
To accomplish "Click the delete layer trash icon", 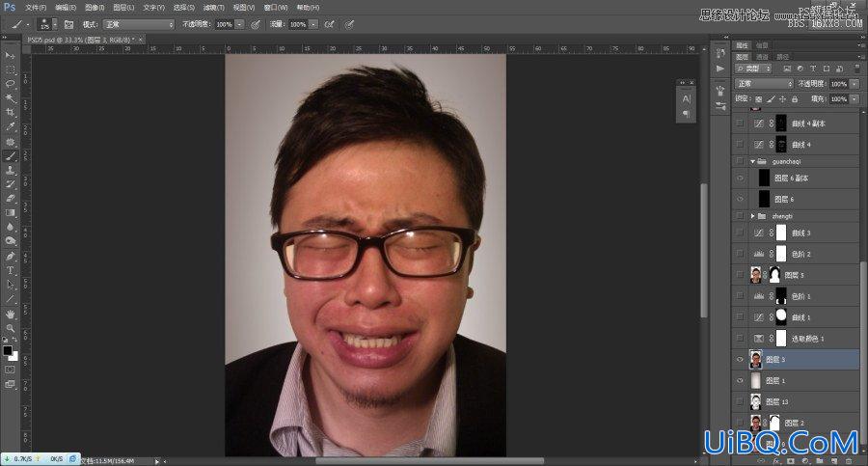I will point(849,460).
